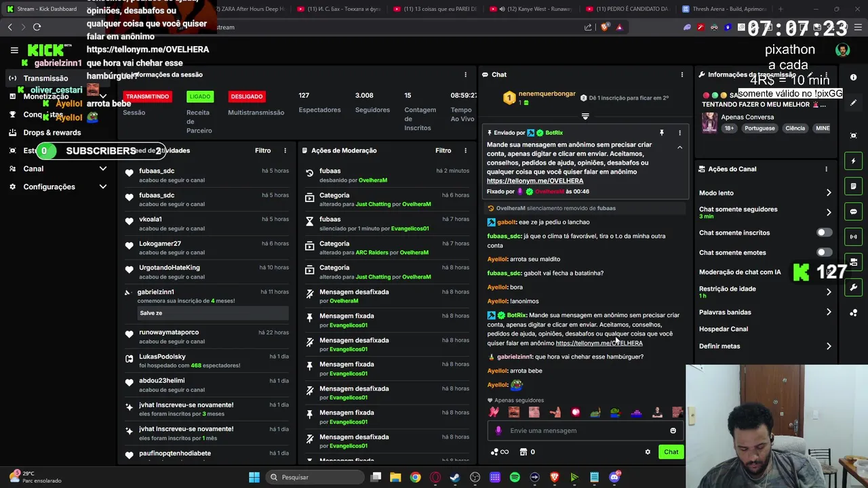
Task: Click the DESLIGADO multitransmissão badge
Action: pos(246,96)
